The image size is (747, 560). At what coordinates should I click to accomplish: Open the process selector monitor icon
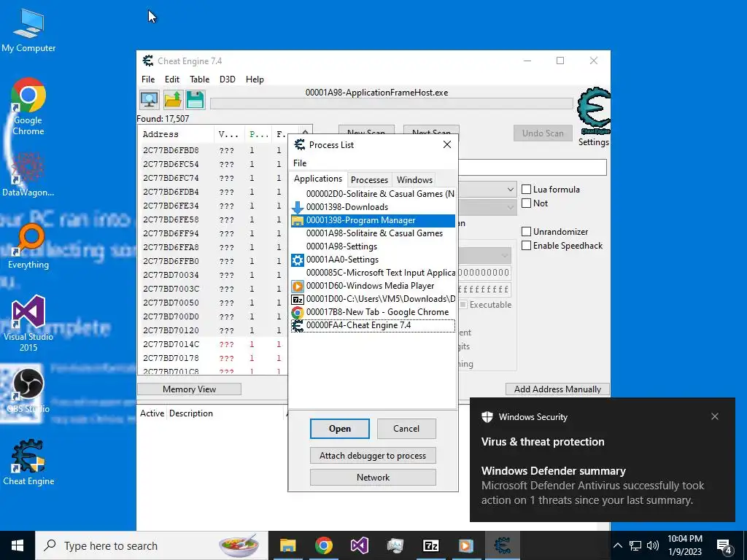[x=150, y=100]
